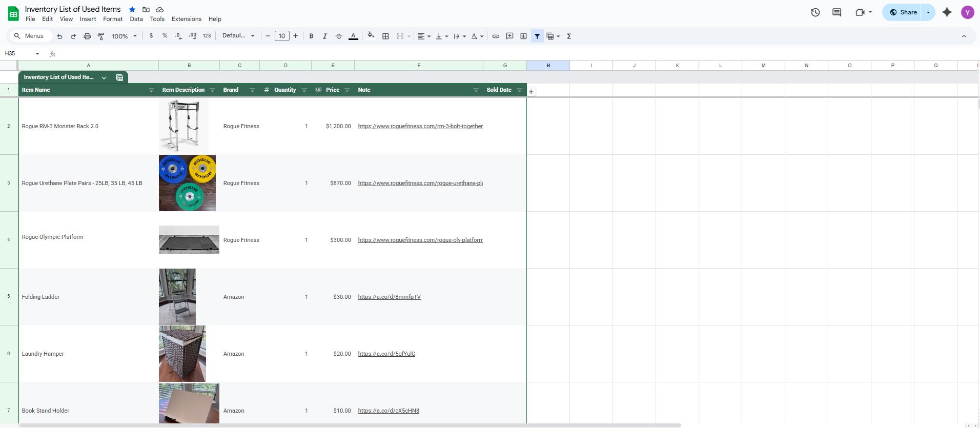Decrease font size with the minus button

click(x=268, y=36)
